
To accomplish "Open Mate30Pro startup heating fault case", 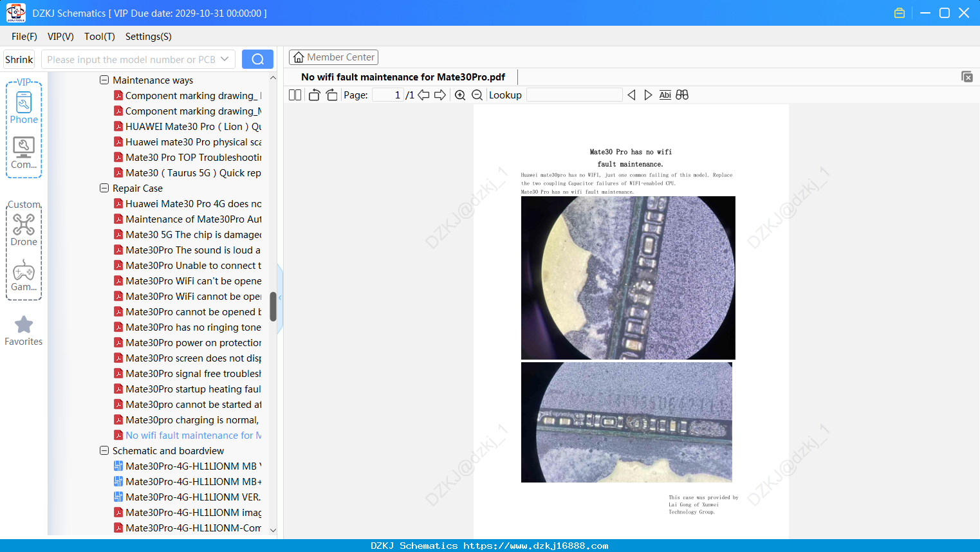I will [x=187, y=389].
